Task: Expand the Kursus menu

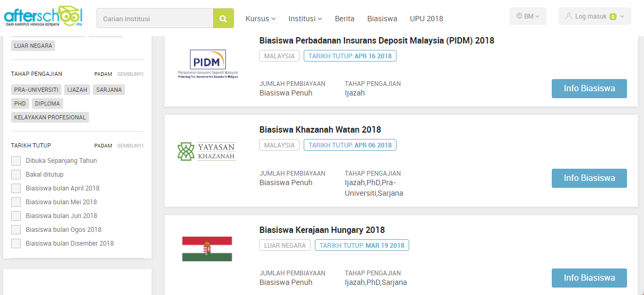Action: click(x=260, y=19)
